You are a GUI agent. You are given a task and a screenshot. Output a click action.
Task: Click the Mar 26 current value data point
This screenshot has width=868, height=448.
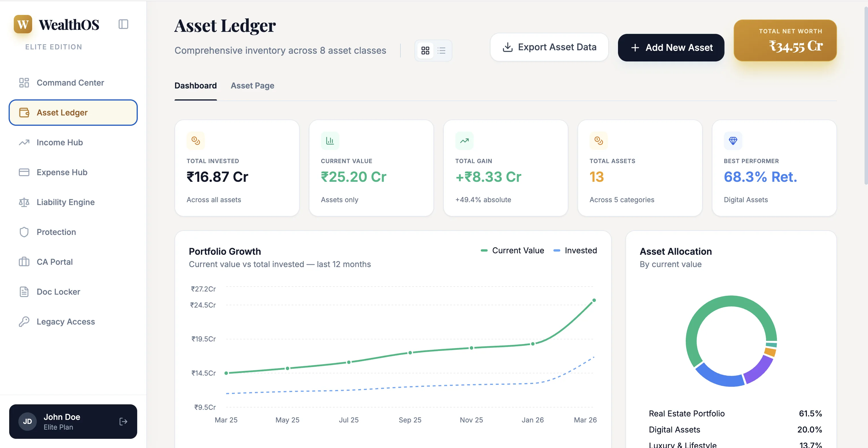(x=594, y=300)
